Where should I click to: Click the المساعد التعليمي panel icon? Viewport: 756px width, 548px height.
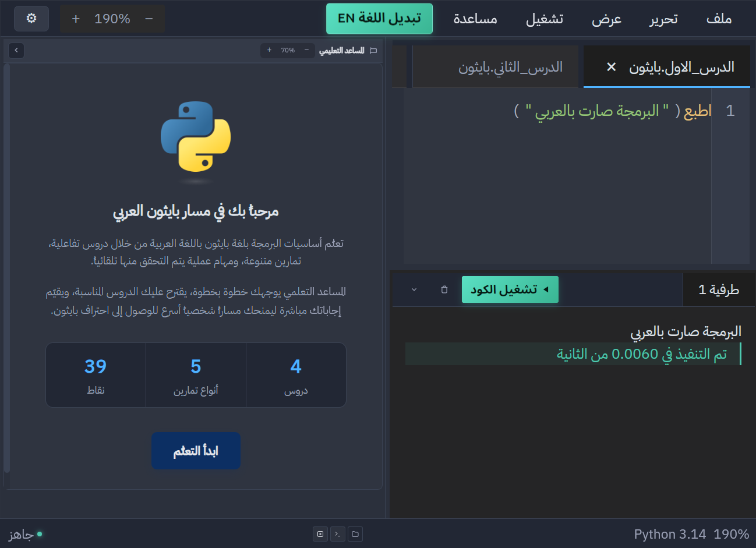[x=373, y=51]
